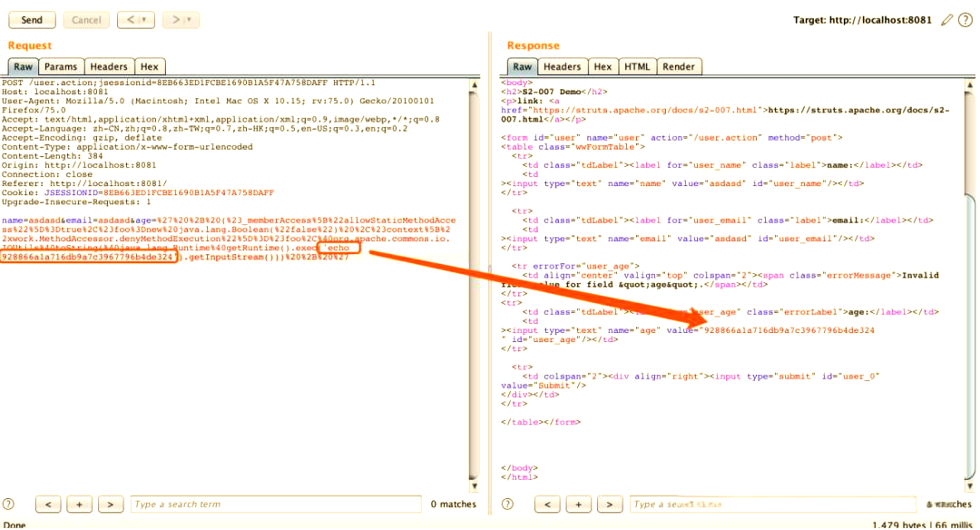
Task: Open help via the top-right question mark
Action: 965,20
